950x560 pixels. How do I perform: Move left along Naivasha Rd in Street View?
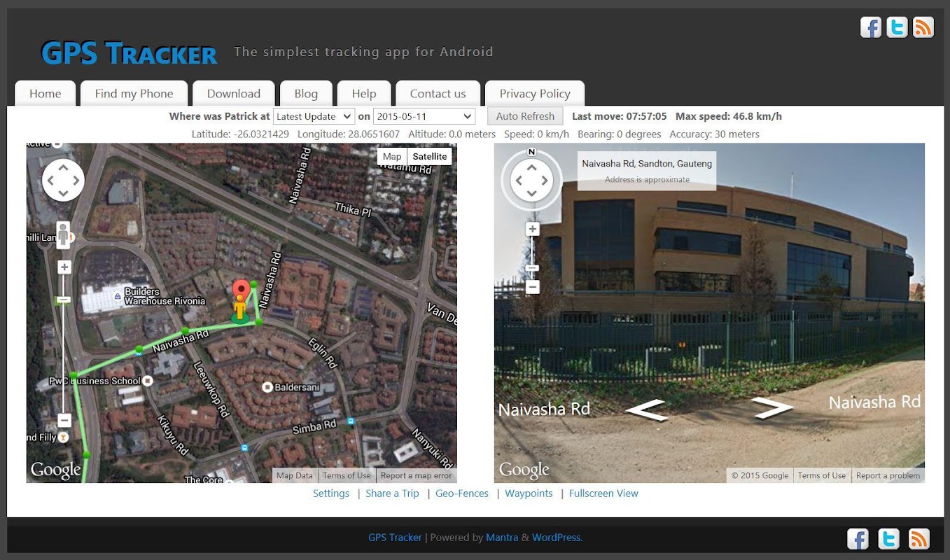[x=645, y=409]
